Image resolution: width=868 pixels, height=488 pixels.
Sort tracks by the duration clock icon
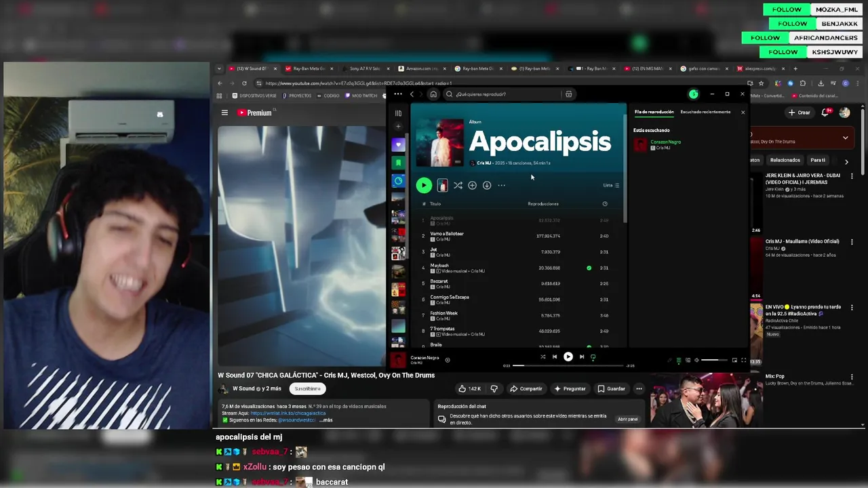(x=605, y=204)
